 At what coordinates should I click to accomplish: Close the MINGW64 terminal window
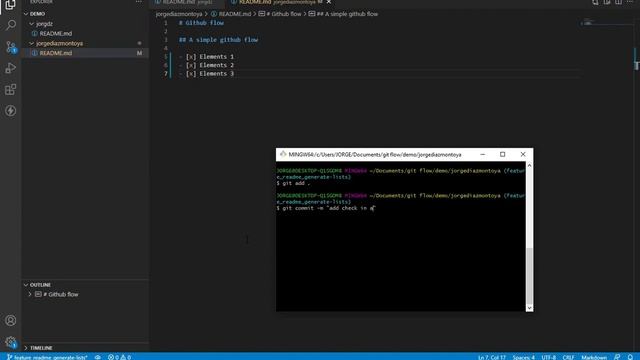[x=523, y=154]
